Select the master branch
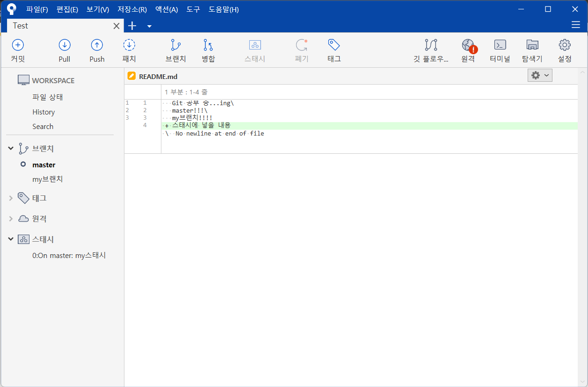Image resolution: width=588 pixels, height=387 pixels. click(x=44, y=165)
